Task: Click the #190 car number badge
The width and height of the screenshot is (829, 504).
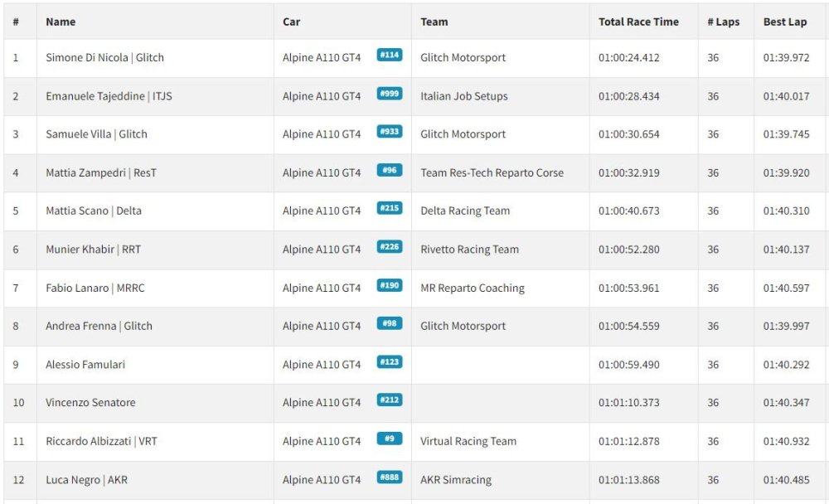Action: pyautogui.click(x=390, y=286)
